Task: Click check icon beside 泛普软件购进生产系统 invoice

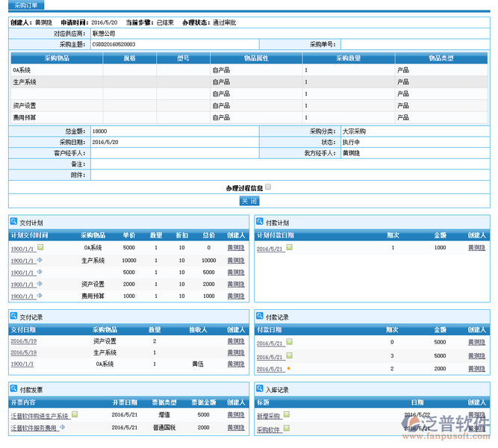Action: pyautogui.click(x=75, y=414)
